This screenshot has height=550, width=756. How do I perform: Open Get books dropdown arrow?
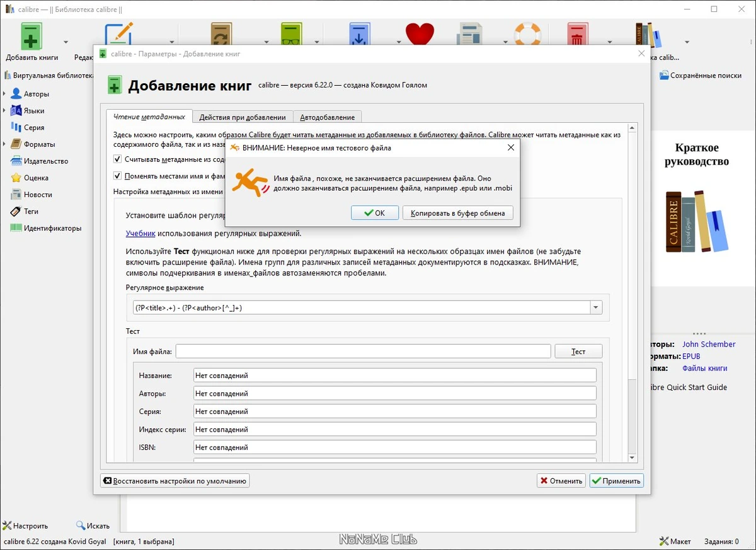pyautogui.click(x=399, y=43)
